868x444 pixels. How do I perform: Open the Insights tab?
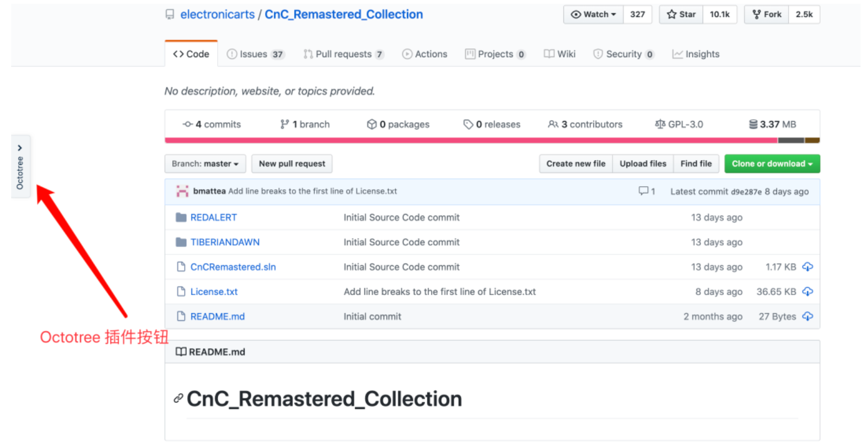click(696, 54)
